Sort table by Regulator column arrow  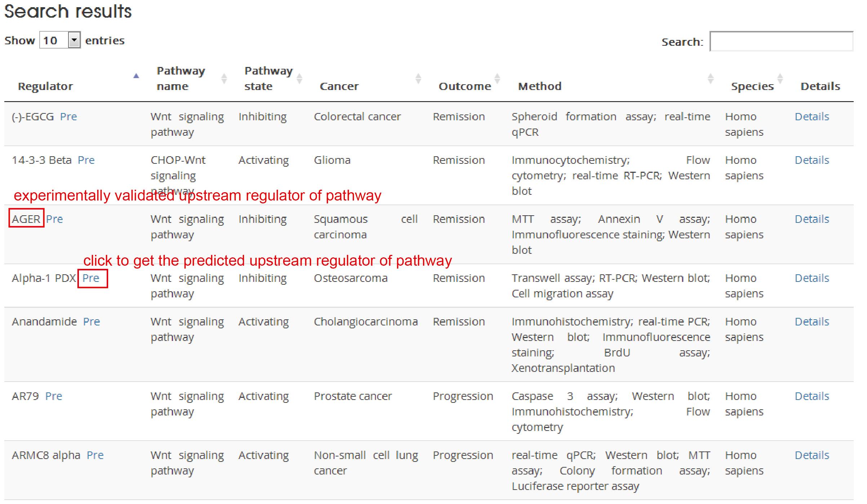tap(136, 76)
